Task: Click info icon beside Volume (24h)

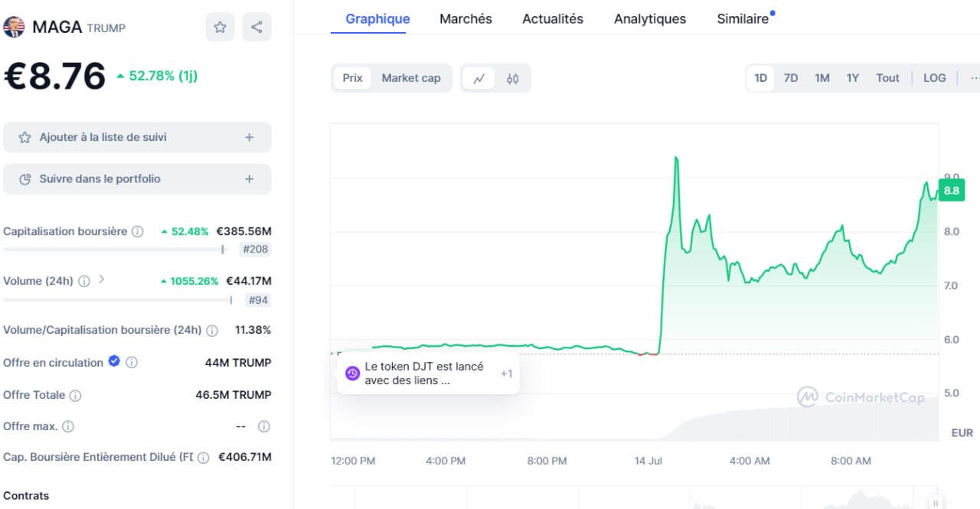Action: click(x=84, y=281)
